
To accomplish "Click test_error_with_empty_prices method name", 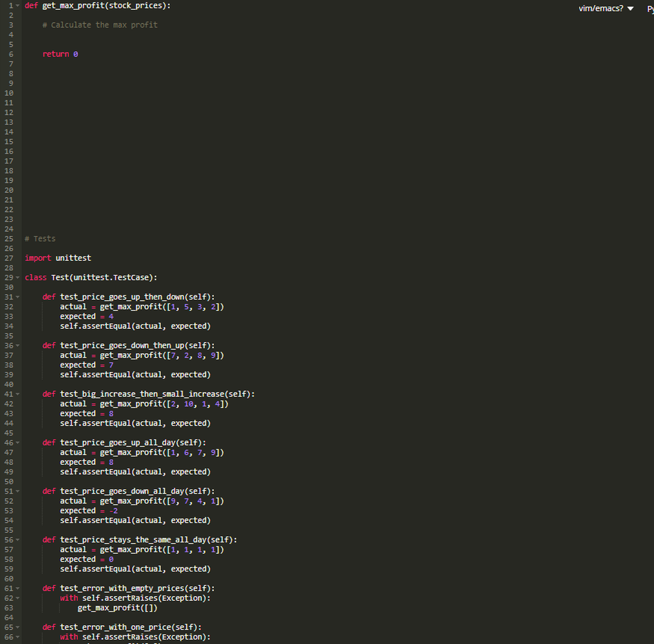I will pyautogui.click(x=122, y=588).
